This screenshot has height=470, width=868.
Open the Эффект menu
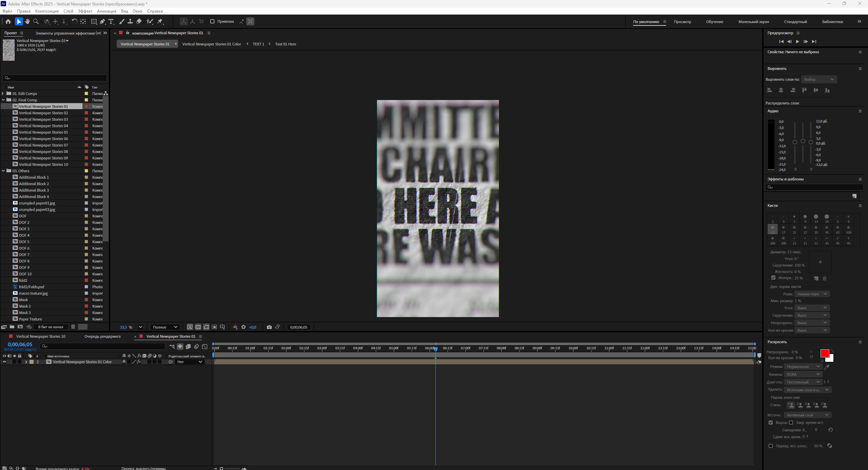pos(85,11)
